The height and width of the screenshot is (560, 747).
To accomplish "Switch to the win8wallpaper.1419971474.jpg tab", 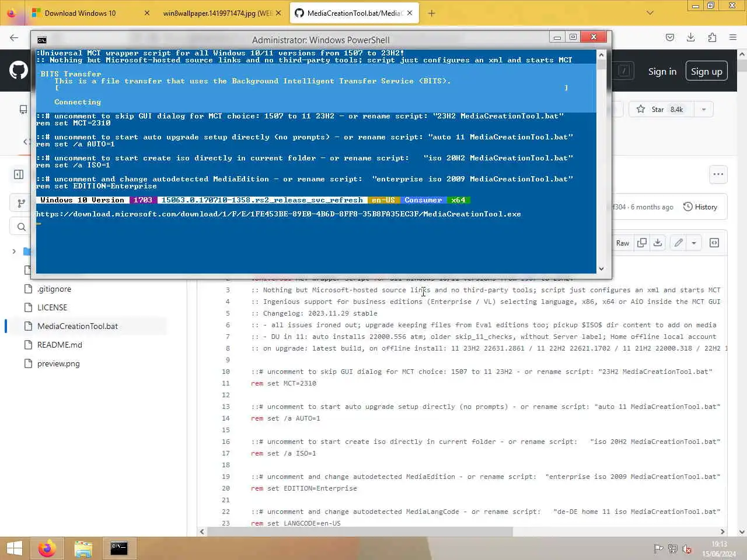I will (x=217, y=13).
